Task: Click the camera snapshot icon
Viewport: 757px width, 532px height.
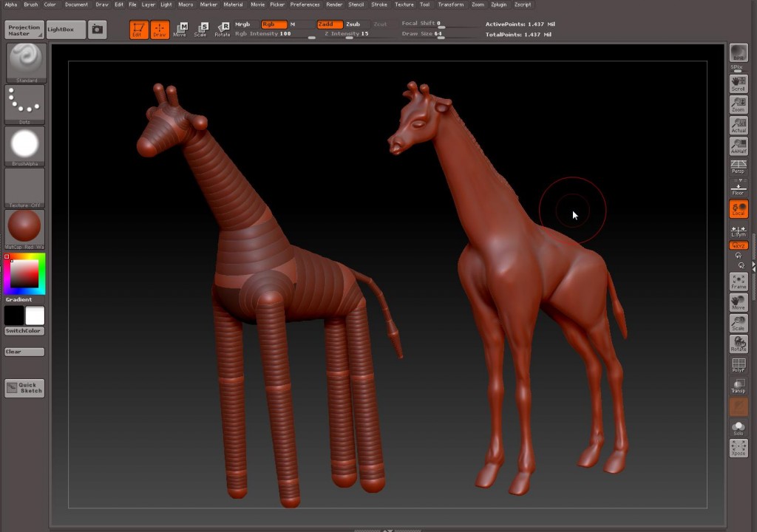Action: 97,30
